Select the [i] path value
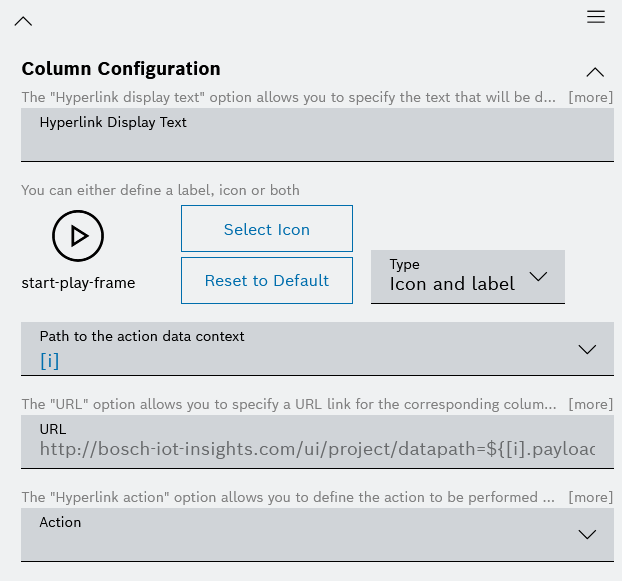 pyautogui.click(x=50, y=361)
